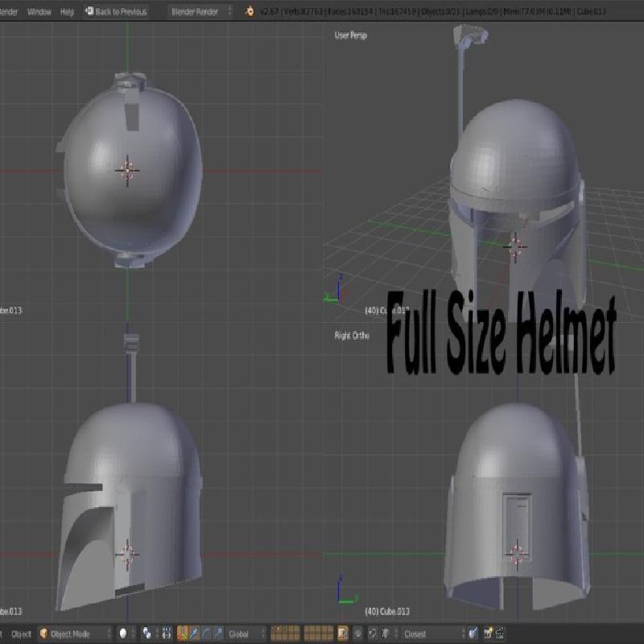
Task: Select the scale manipulator icon
Action: pyautogui.click(x=218, y=634)
